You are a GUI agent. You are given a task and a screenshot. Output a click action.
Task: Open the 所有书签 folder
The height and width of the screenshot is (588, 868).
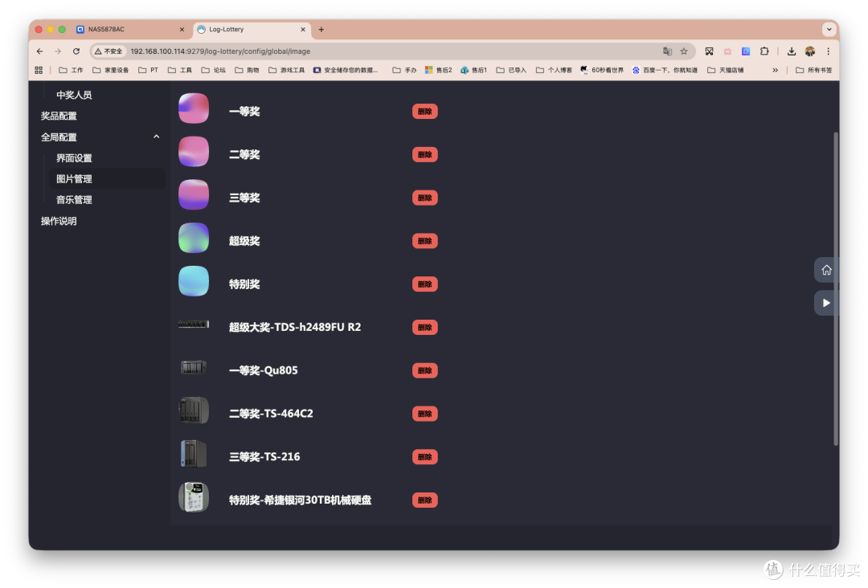[x=813, y=70]
